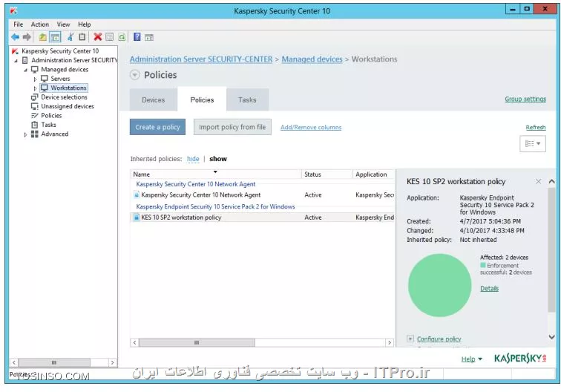Open the View menu
This screenshot has height=392, width=561.
pos(63,24)
